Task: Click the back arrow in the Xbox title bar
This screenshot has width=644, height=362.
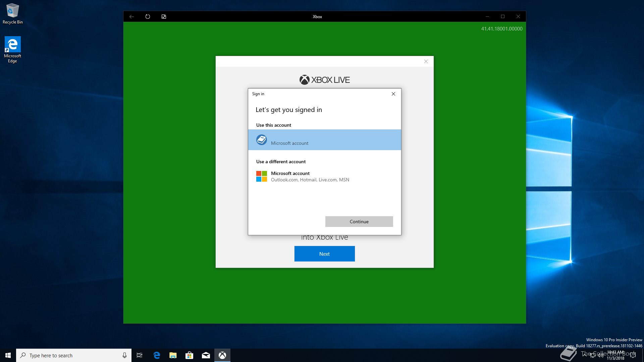Action: 132,16
